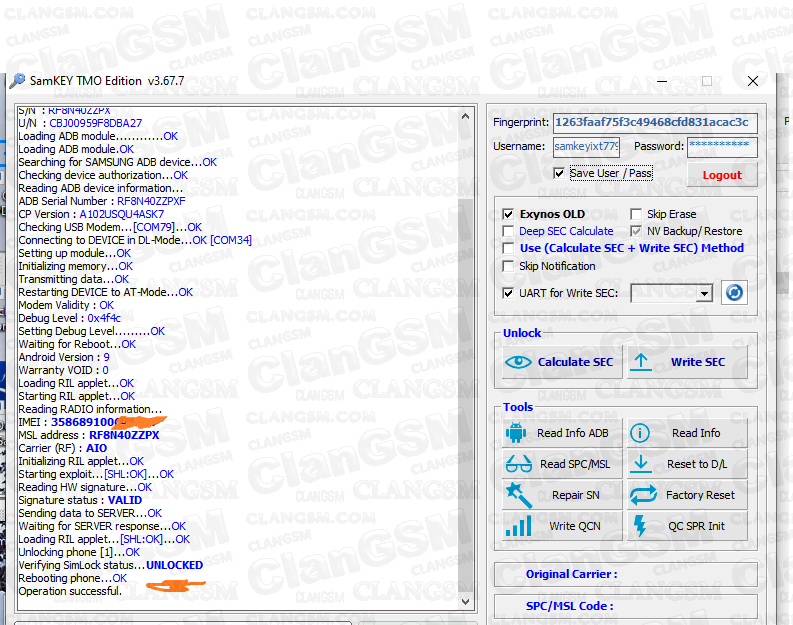Click the SamKEY key icon in title bar
The width and height of the screenshot is (793, 625).
(x=17, y=81)
